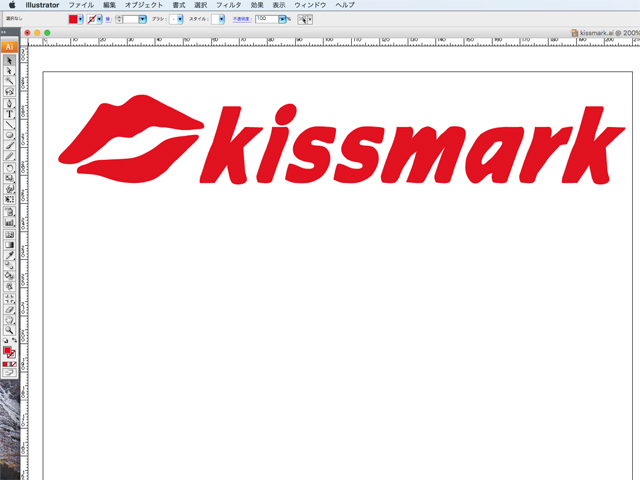
Task: Select the Warp tool
Action: (x=9, y=189)
